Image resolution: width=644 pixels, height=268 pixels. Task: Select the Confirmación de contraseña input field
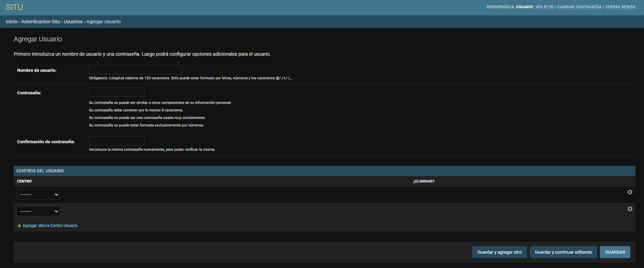pos(116,141)
